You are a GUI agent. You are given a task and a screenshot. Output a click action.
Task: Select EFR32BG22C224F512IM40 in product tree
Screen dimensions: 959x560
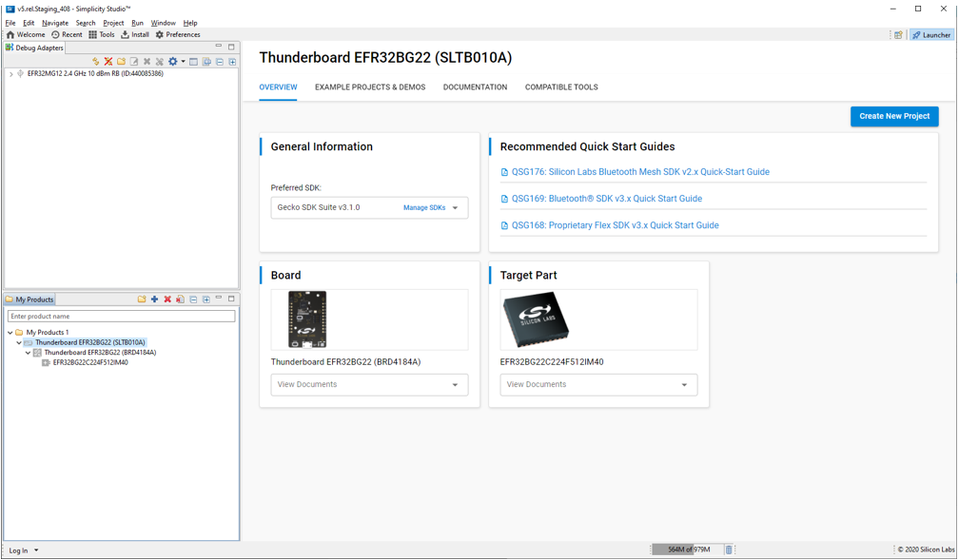pyautogui.click(x=90, y=362)
